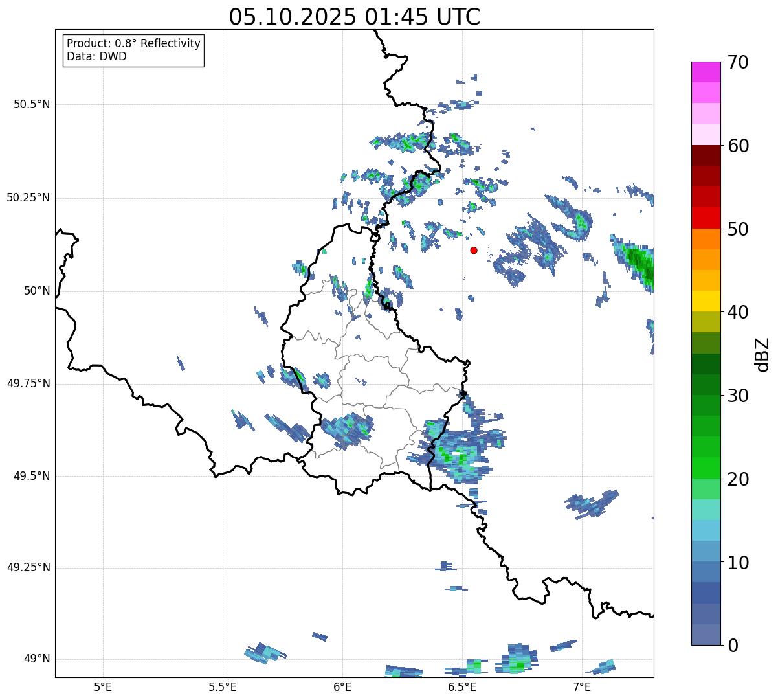Click the 49.25°N latitude label
The width and height of the screenshot is (778, 700).
click(28, 568)
